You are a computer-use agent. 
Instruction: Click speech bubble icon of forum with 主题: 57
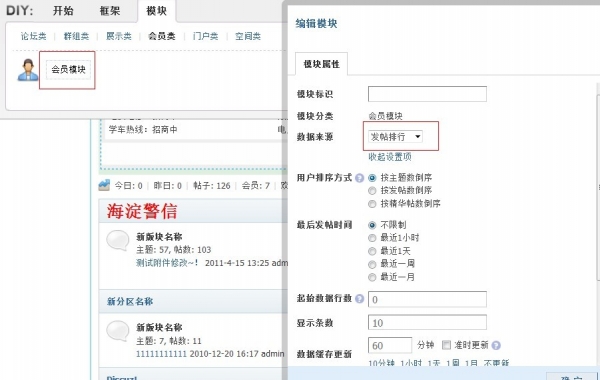tap(117, 240)
